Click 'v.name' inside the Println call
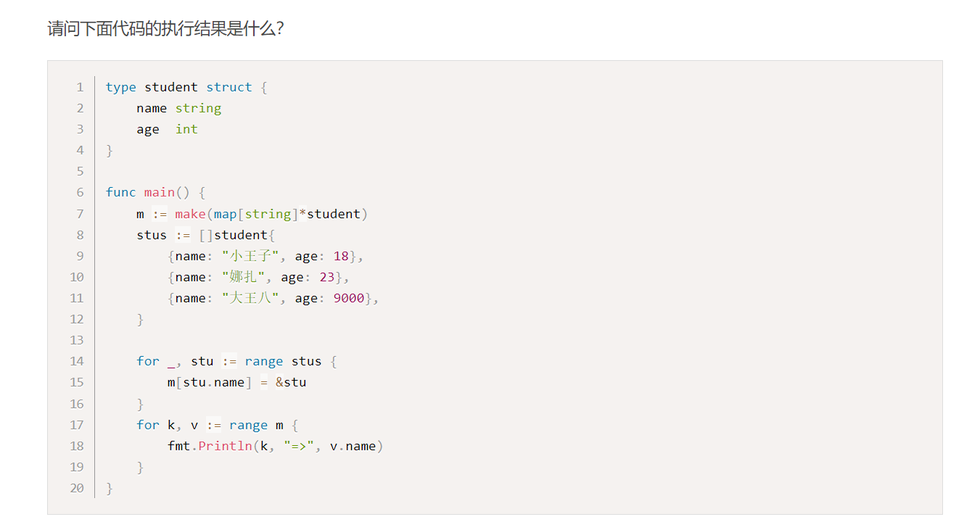The image size is (980, 530). (x=353, y=446)
